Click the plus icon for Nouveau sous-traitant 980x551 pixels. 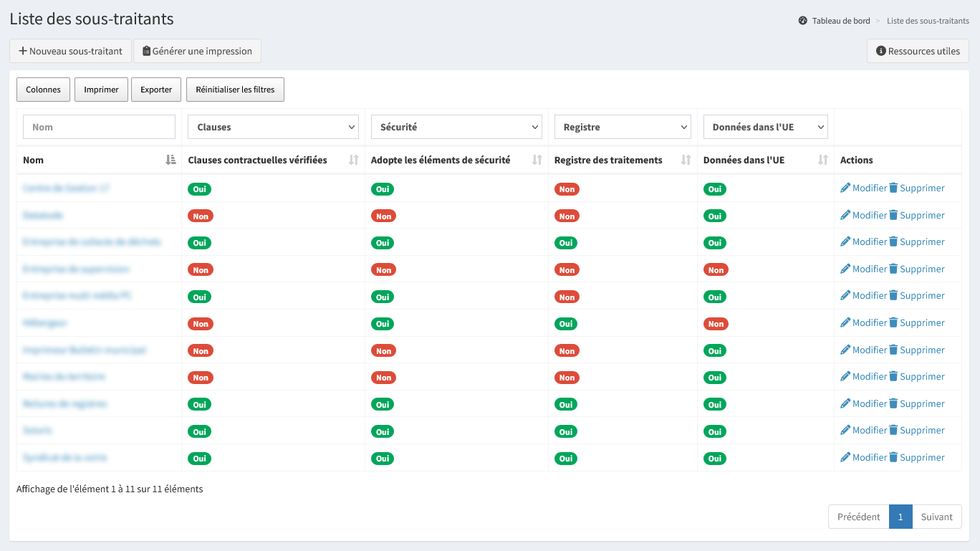pyautogui.click(x=23, y=52)
